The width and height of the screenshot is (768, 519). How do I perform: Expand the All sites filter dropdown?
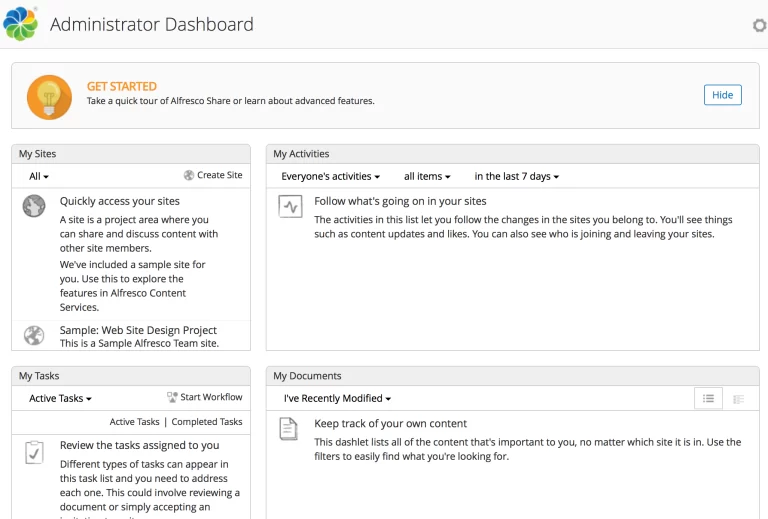(x=39, y=176)
